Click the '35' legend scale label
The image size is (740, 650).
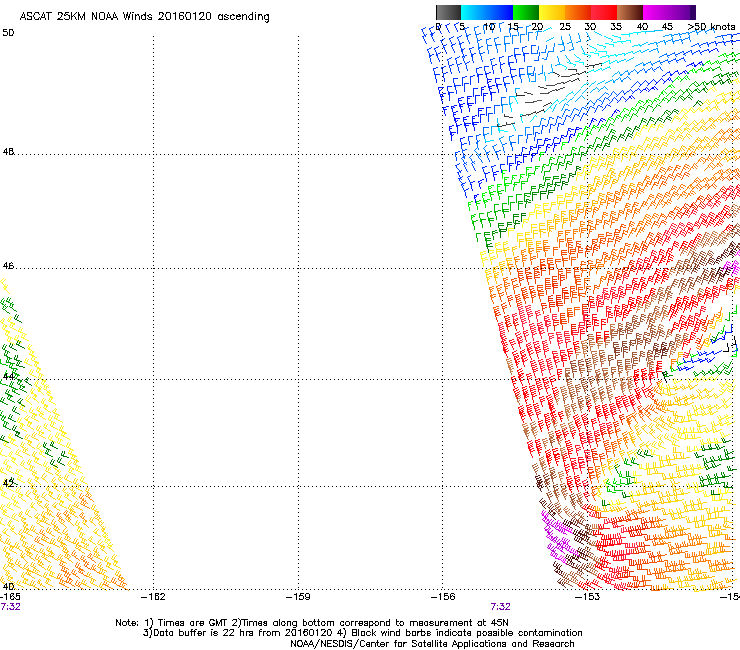pyautogui.click(x=616, y=27)
